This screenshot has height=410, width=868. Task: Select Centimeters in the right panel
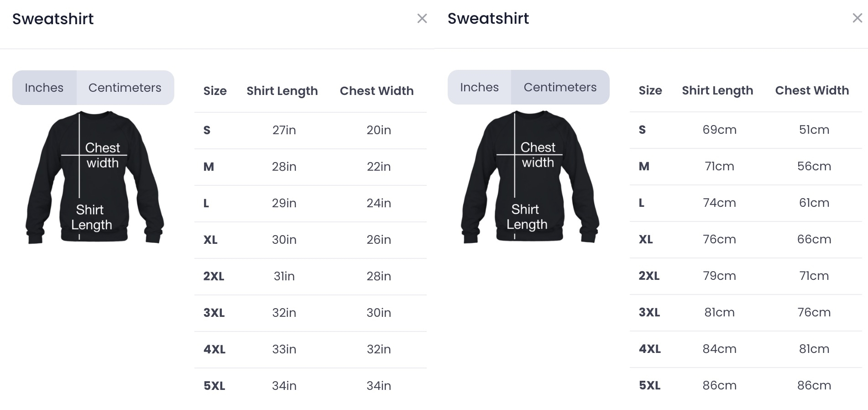[x=560, y=87]
